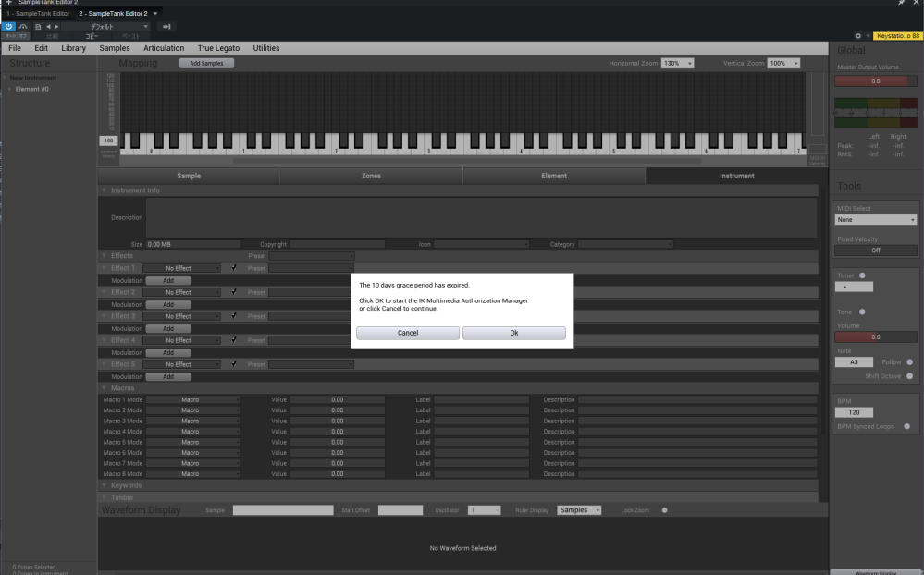Toggle Effect 3 enable checkmark
Screen dimensions: 924x575
click(x=234, y=316)
